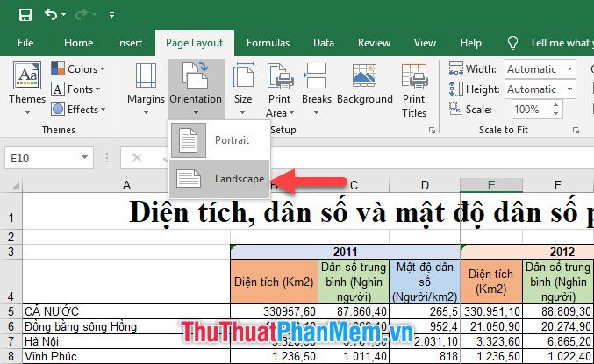Select column C header
594x364 pixels.
(x=354, y=185)
